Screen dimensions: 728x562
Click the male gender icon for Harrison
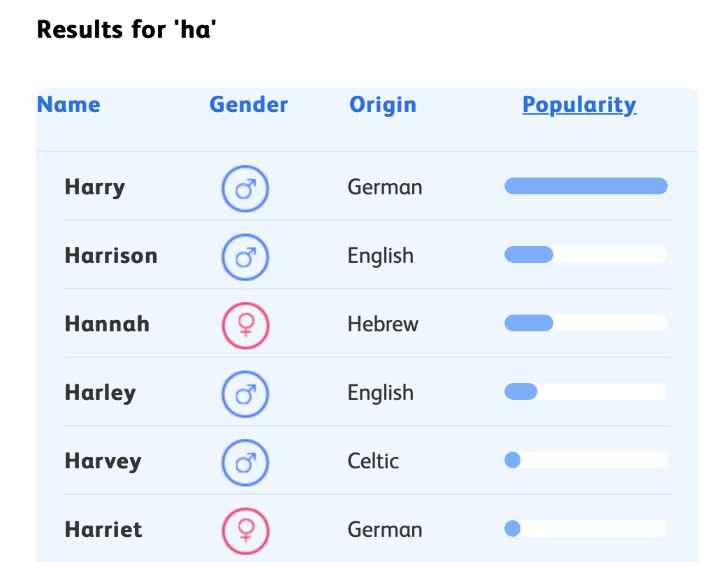click(x=245, y=257)
